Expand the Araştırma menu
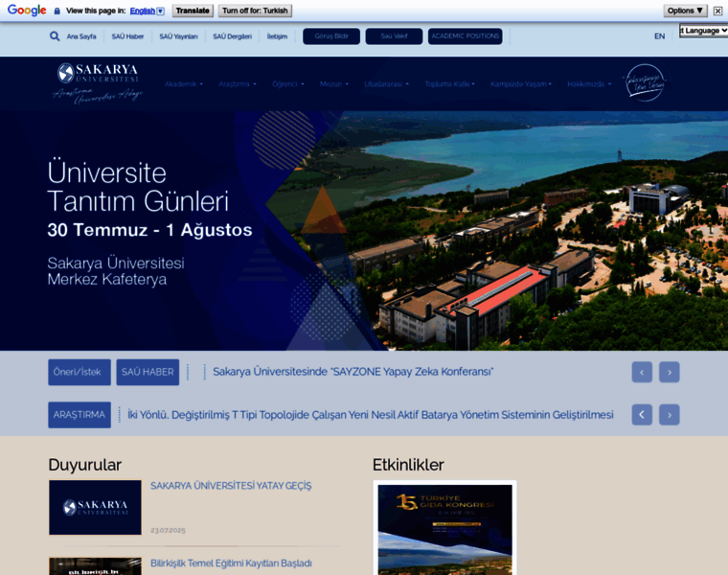Viewport: 728px width, 575px height. pyautogui.click(x=238, y=84)
